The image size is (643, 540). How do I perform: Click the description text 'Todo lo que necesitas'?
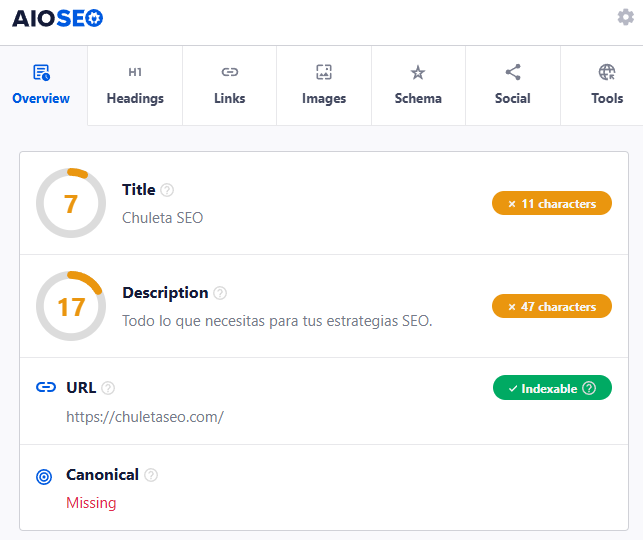tap(277, 321)
